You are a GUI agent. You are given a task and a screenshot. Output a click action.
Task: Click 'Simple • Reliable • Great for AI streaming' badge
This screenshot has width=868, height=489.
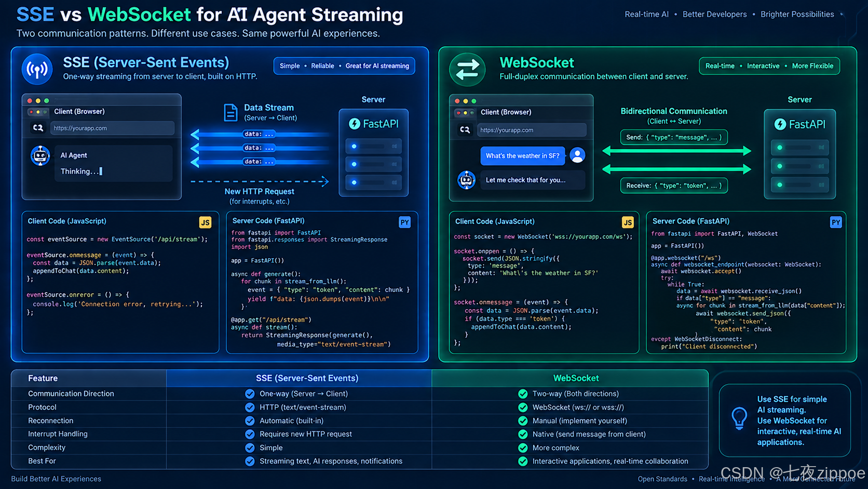[x=344, y=66]
